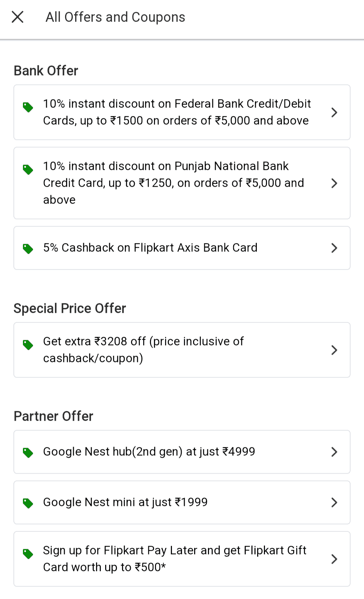Expand Federal Bank offer using its chevron arrow
The height and width of the screenshot is (599, 364).
click(x=334, y=112)
